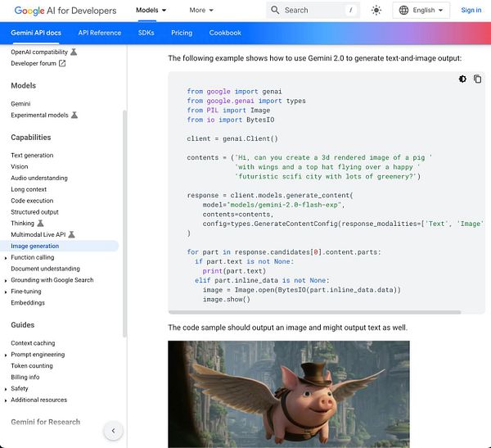Click the 'Capabilities' sidebar heading

click(31, 138)
